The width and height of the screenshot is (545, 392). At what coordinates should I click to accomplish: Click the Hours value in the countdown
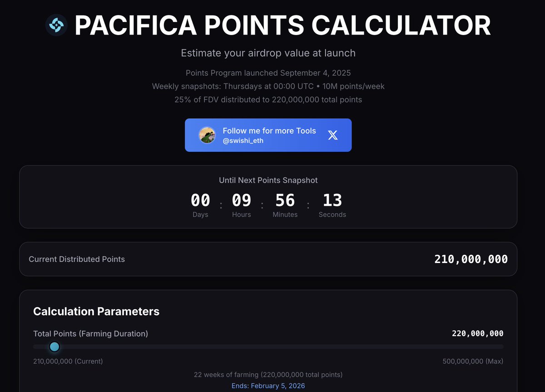241,200
